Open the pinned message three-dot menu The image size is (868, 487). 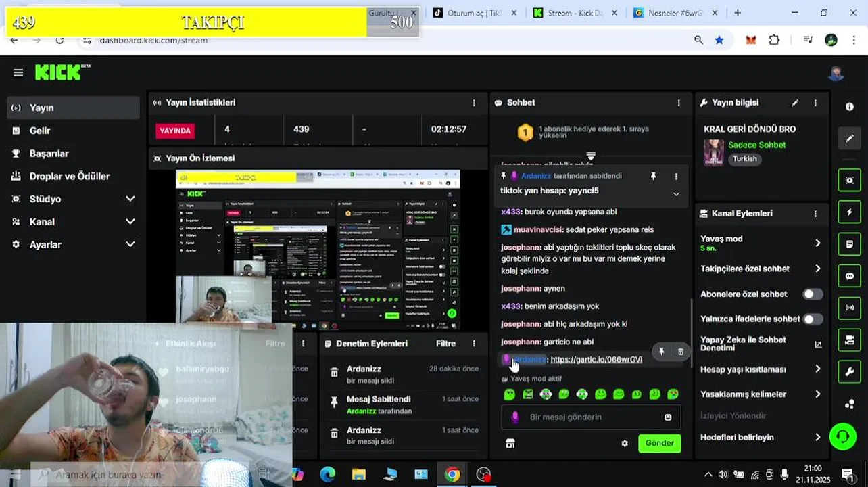pyautogui.click(x=676, y=176)
